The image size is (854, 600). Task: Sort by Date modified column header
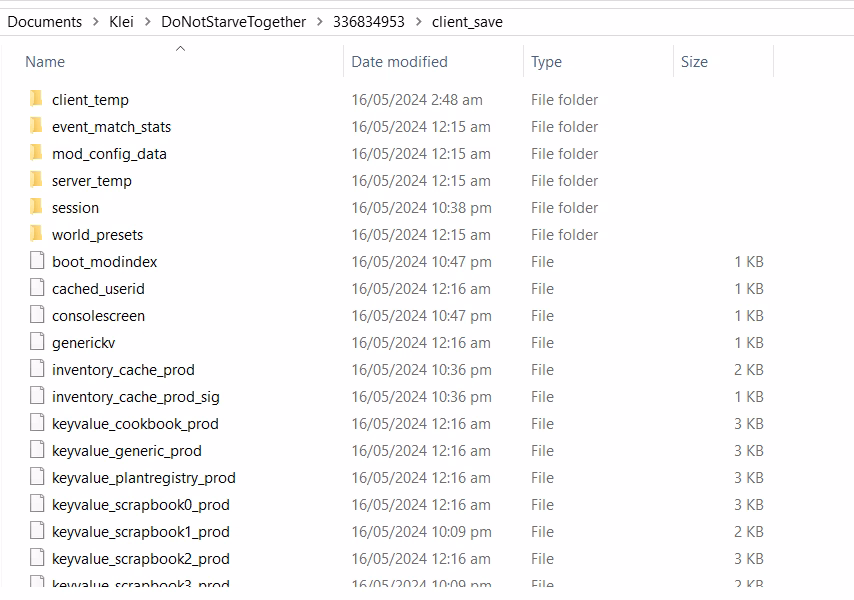(x=399, y=62)
